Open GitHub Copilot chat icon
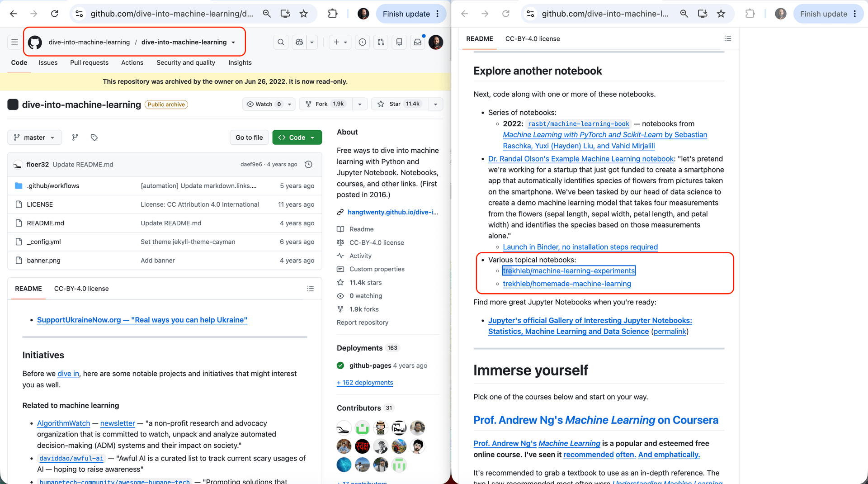The width and height of the screenshot is (868, 484). (x=299, y=42)
